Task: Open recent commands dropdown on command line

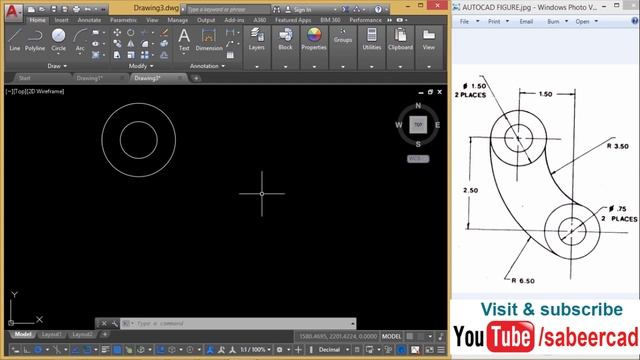Action: 128,324
